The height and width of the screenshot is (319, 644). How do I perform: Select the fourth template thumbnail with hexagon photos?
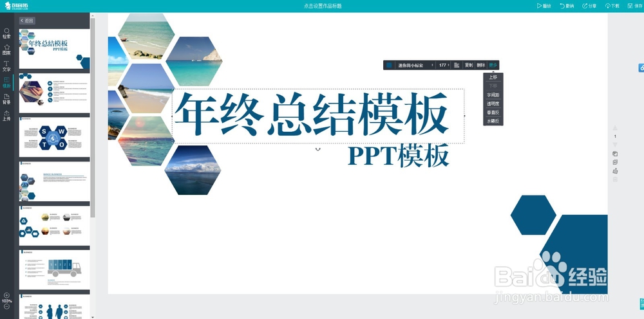click(54, 181)
